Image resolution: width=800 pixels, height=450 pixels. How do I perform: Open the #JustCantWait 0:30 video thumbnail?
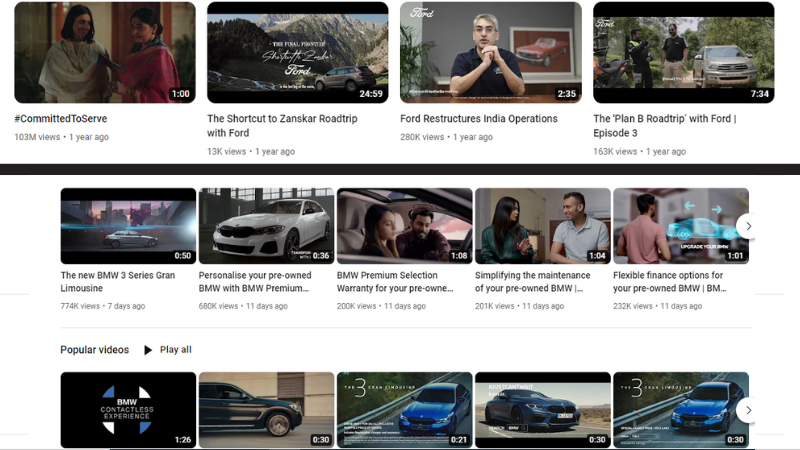(x=543, y=410)
